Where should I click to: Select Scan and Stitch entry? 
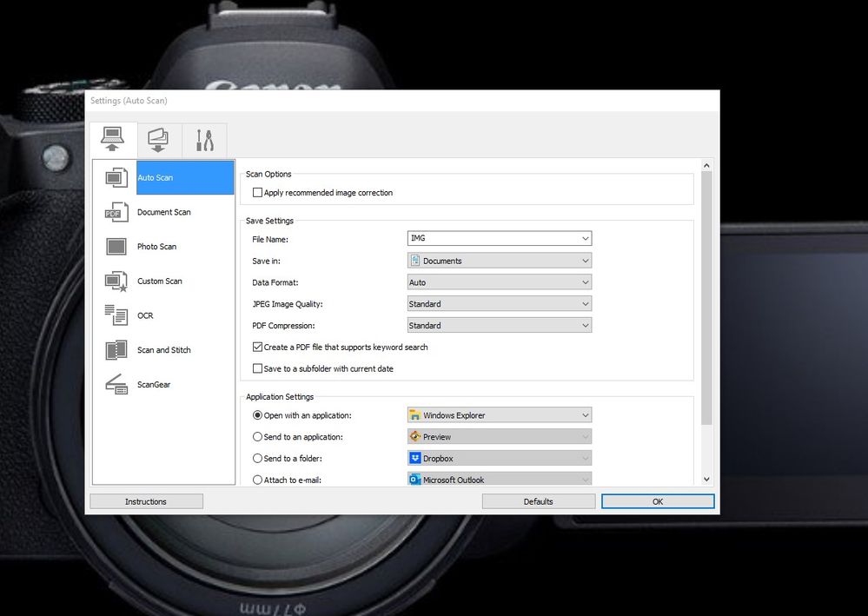pos(164,350)
